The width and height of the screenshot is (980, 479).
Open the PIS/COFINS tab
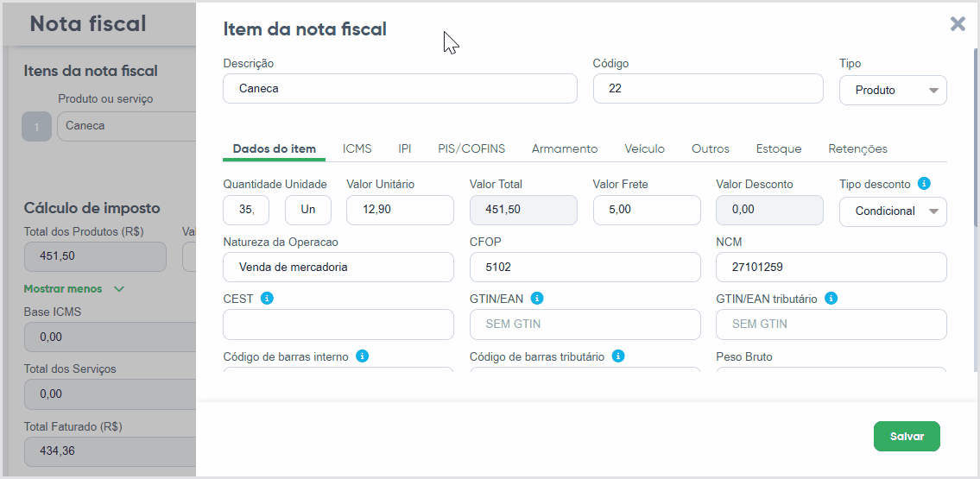(x=471, y=148)
